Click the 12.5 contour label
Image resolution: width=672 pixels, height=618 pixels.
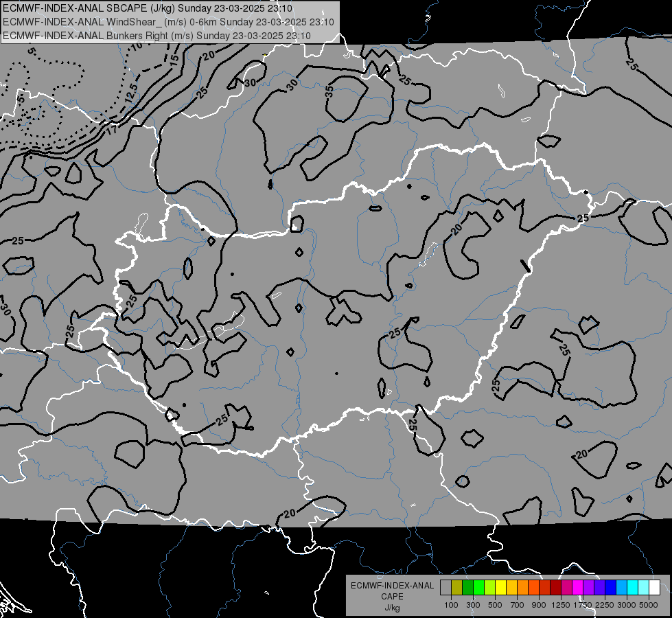[130, 93]
